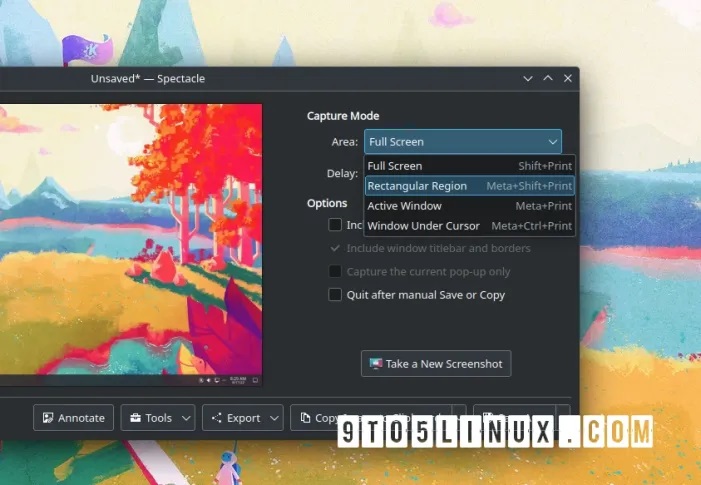Open the Annotate editor
This screenshot has height=485, width=701.
point(73,418)
